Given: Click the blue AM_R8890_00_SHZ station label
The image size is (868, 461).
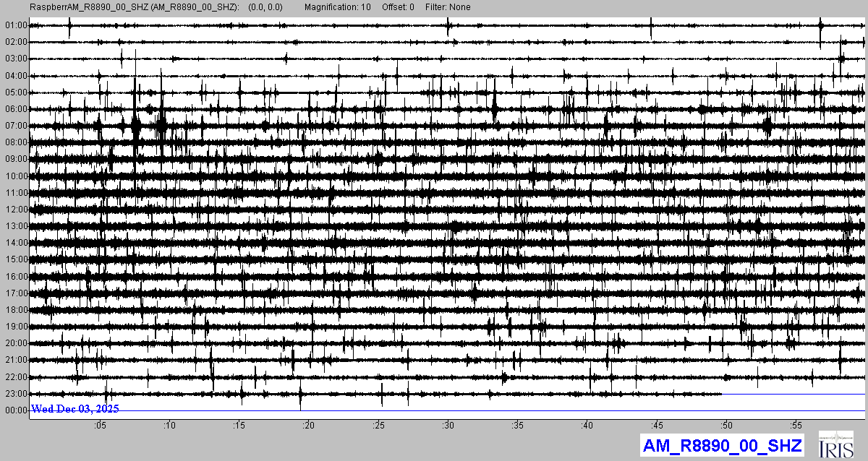Looking at the screenshot, I should tap(722, 446).
